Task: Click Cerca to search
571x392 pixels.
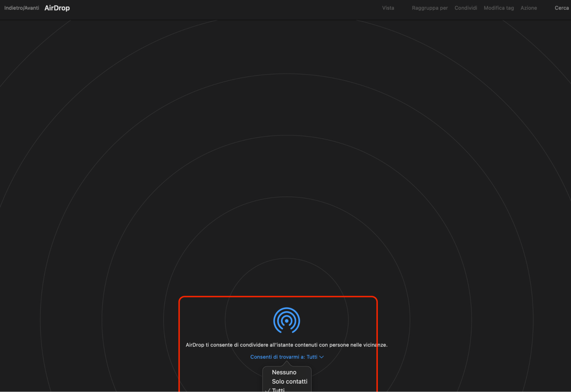Action: coord(561,8)
